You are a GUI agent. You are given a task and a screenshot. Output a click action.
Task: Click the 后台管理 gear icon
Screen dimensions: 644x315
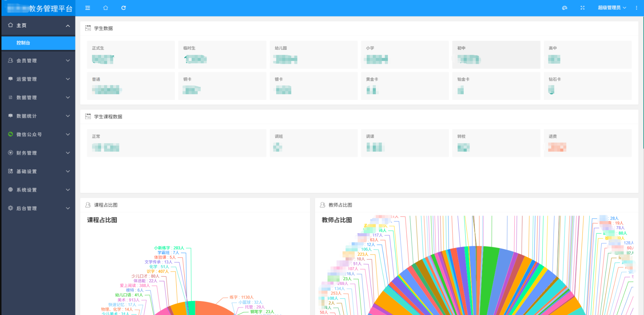click(10, 208)
